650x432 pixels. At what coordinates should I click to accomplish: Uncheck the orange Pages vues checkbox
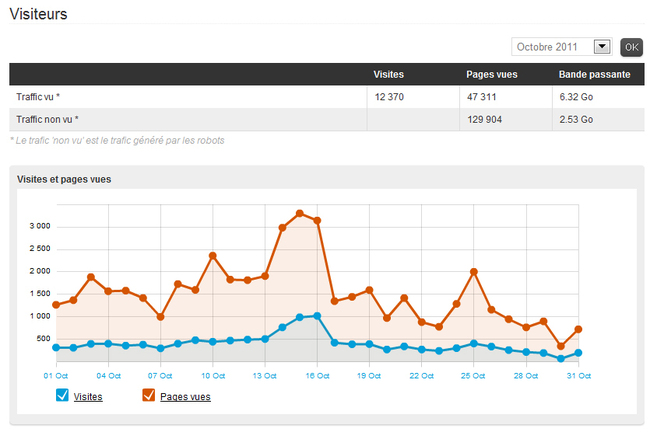(149, 396)
